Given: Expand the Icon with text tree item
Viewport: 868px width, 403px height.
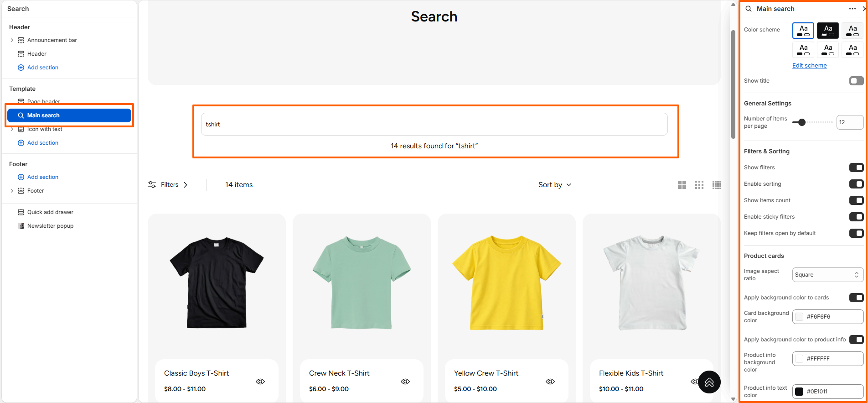Looking at the screenshot, I should (12, 129).
